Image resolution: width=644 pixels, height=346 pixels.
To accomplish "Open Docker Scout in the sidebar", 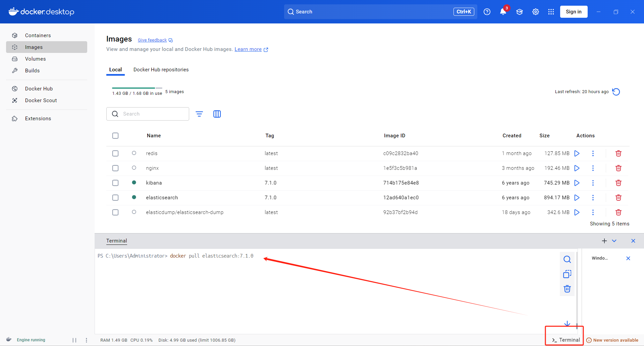I will pyautogui.click(x=47, y=100).
